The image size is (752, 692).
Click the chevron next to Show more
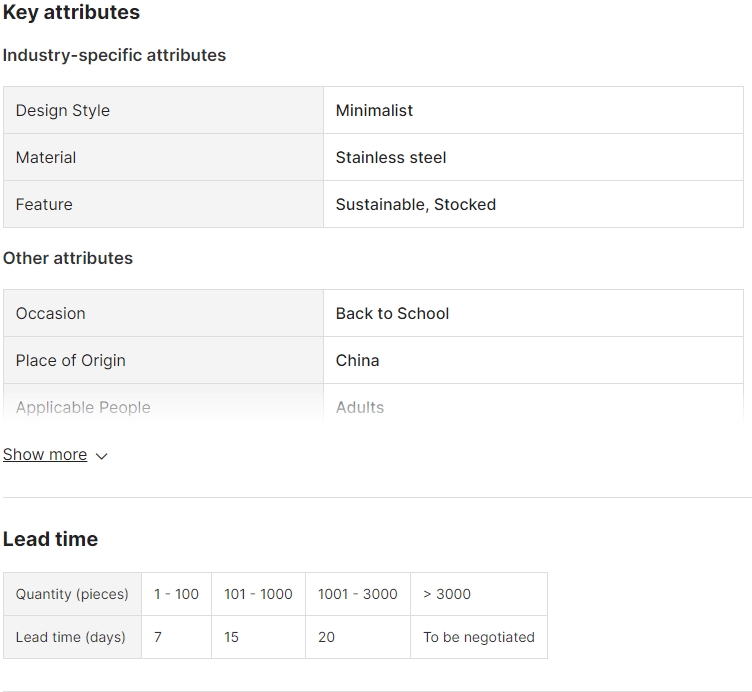101,456
